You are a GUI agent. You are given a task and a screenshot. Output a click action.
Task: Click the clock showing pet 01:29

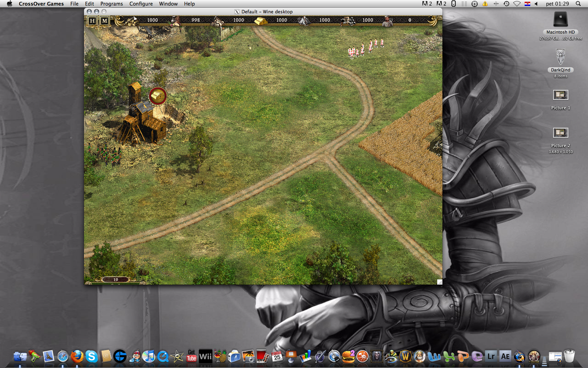click(558, 4)
